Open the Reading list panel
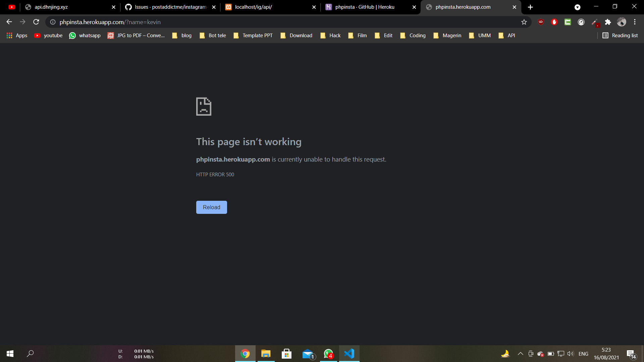Image resolution: width=644 pixels, height=362 pixels. click(x=620, y=35)
